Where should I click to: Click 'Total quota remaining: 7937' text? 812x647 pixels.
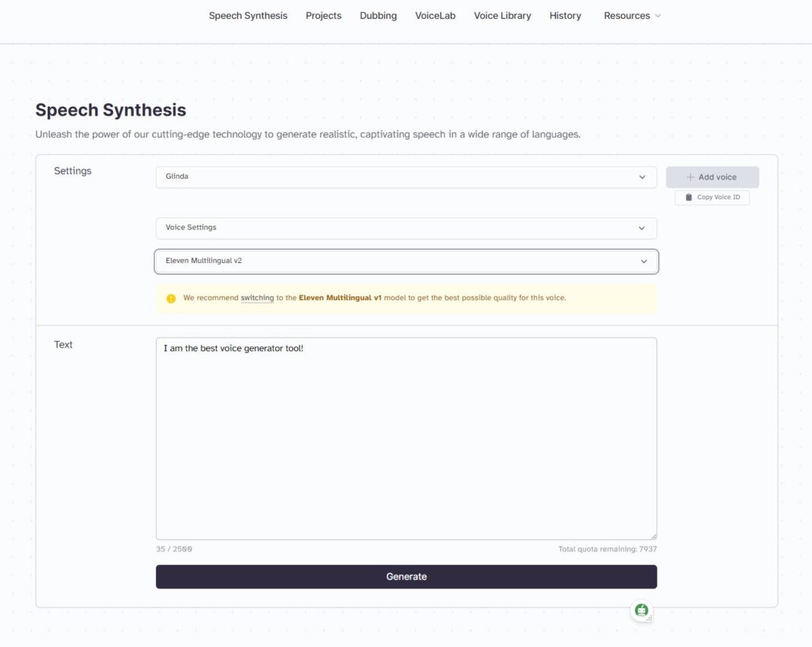pyautogui.click(x=607, y=549)
